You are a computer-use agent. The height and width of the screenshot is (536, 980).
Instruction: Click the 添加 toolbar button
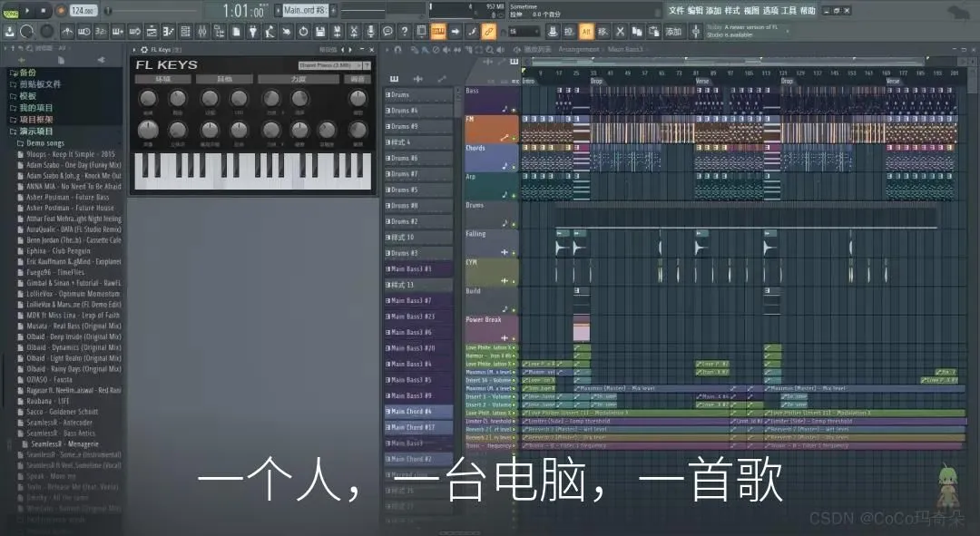point(673,31)
